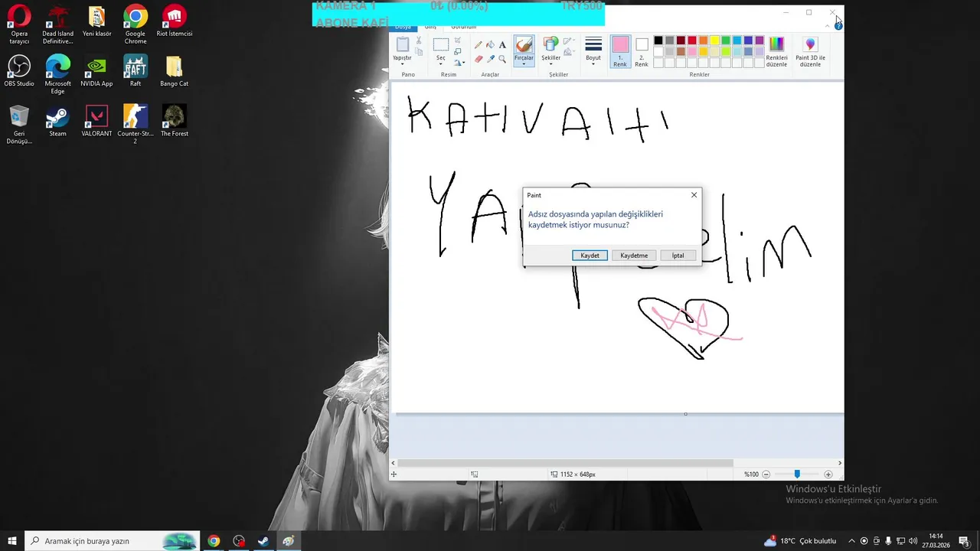This screenshot has height=551, width=980.
Task: Open the Rotate dropdown in Resim group
Action: 459,63
